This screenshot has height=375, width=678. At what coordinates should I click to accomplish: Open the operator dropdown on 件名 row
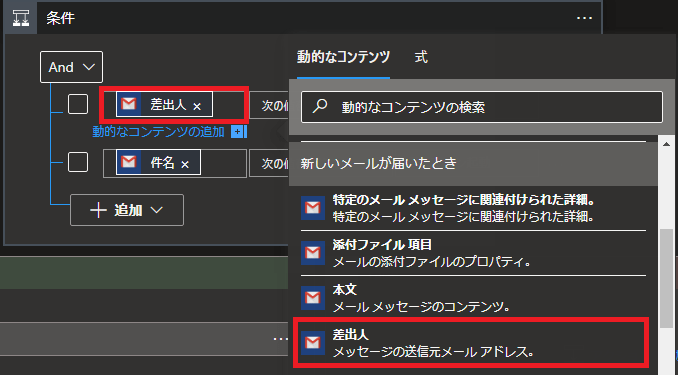pyautogui.click(x=269, y=163)
